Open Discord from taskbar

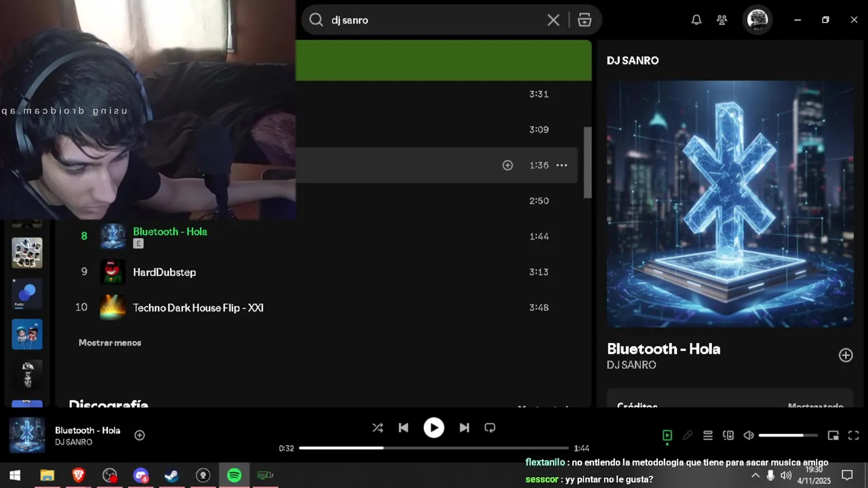[140, 476]
